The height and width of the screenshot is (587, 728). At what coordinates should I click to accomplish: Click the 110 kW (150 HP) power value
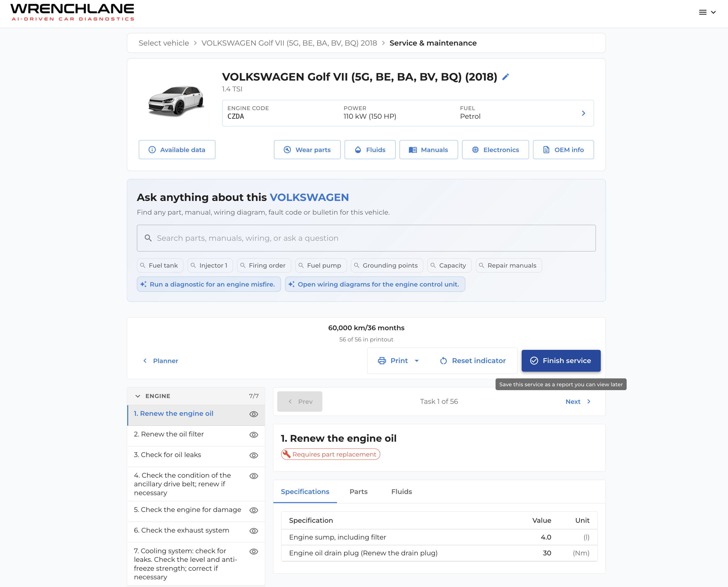click(x=370, y=116)
